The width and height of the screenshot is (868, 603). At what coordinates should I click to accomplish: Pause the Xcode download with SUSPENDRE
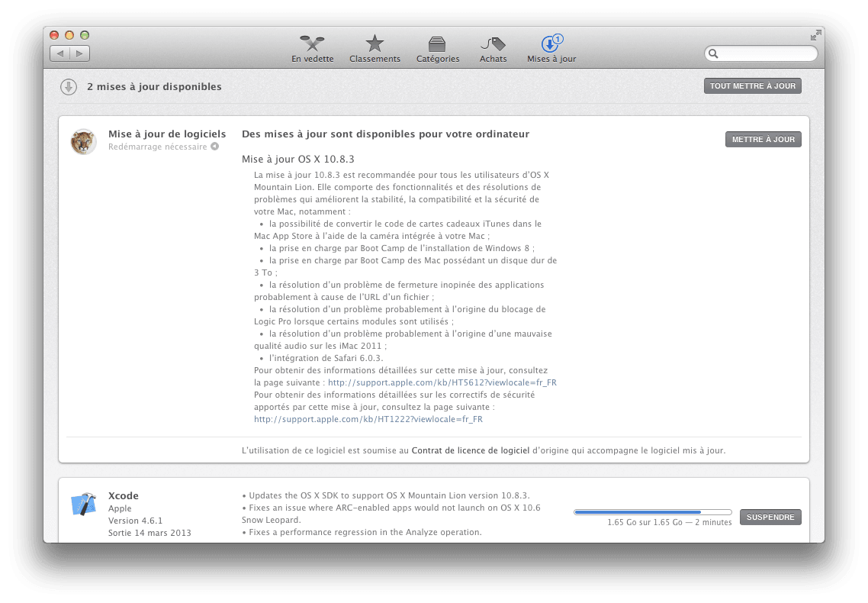[770, 517]
